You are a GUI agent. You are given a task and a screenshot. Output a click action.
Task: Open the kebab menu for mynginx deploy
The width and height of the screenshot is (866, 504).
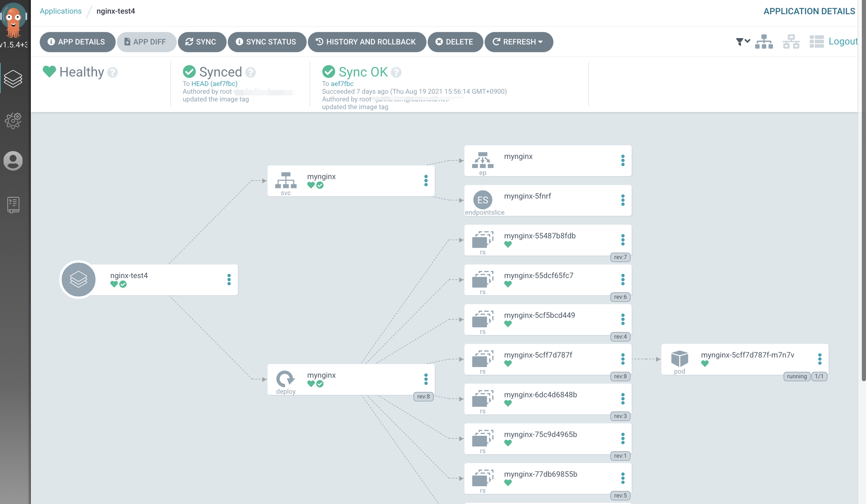pyautogui.click(x=426, y=379)
